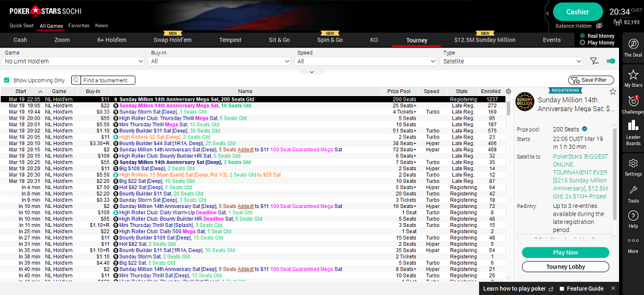Open the Speed dropdown
Image resolution: width=644 pixels, height=295 pixels.
(365, 61)
